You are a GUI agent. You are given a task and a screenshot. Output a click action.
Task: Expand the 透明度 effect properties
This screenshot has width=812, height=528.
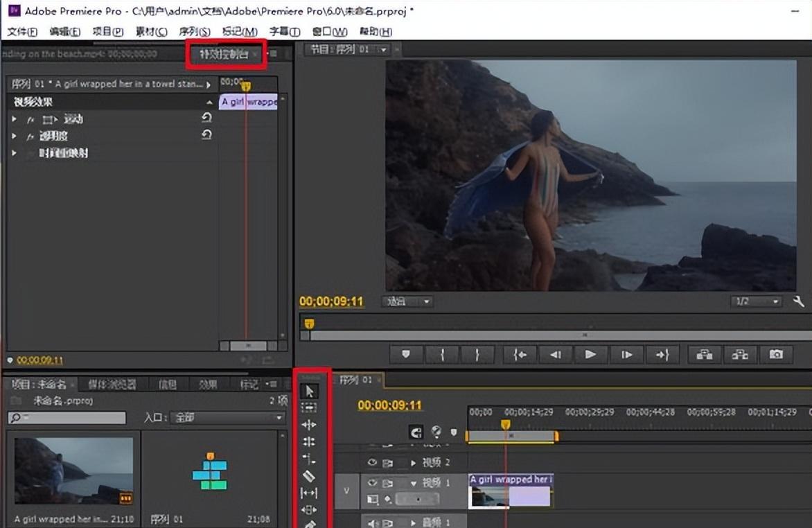(x=14, y=137)
